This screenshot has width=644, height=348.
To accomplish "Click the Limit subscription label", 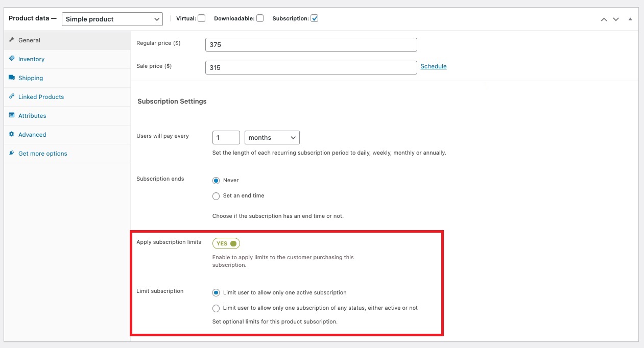I will click(x=160, y=291).
